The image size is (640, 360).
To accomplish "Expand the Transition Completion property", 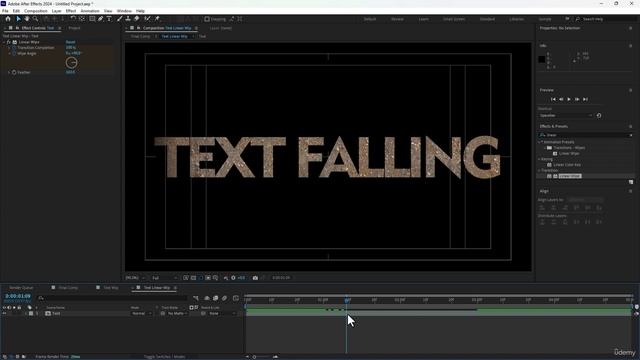I will tap(9, 48).
